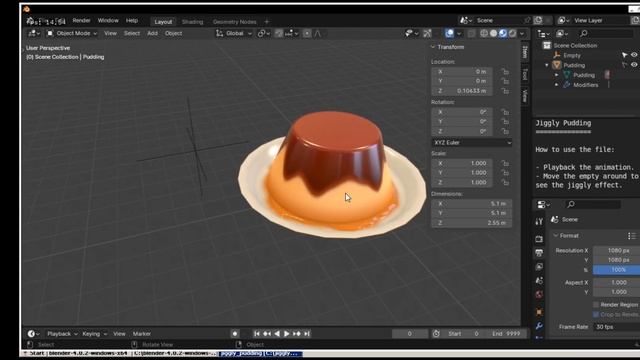Open the Render properties tab
Screen dimensions: 640x360
tap(539, 239)
